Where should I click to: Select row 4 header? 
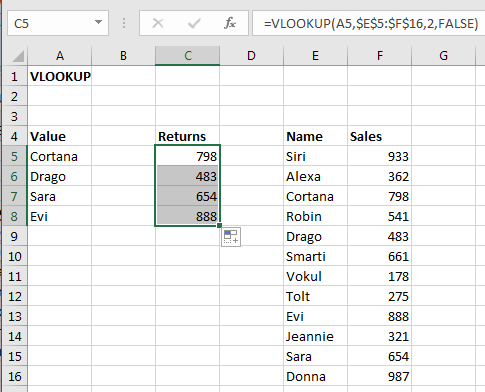pos(14,136)
